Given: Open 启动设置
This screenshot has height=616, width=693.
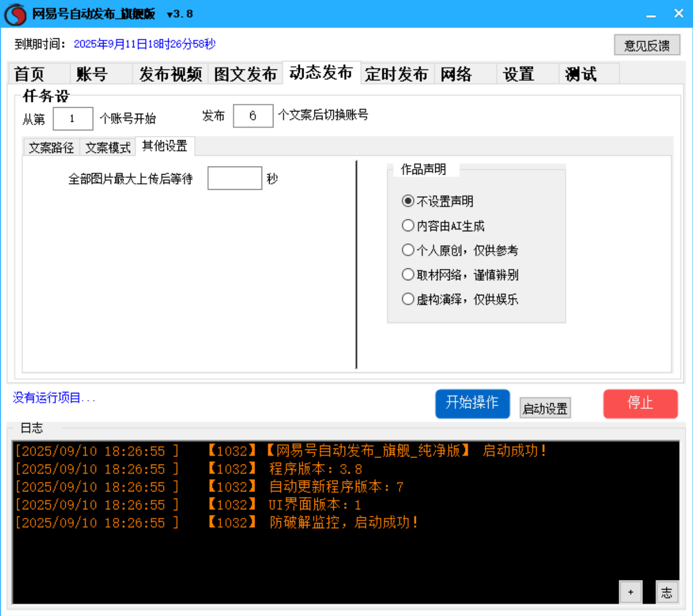Looking at the screenshot, I should (x=545, y=407).
